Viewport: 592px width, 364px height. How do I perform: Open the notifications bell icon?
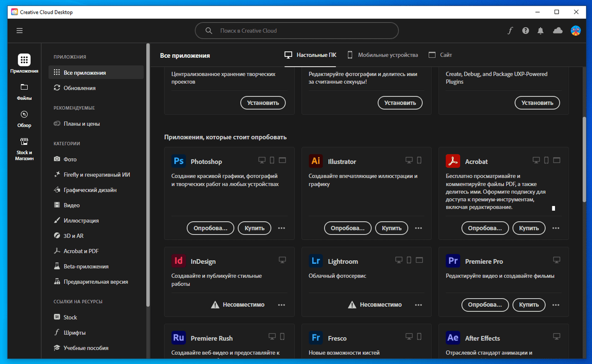[x=541, y=30]
